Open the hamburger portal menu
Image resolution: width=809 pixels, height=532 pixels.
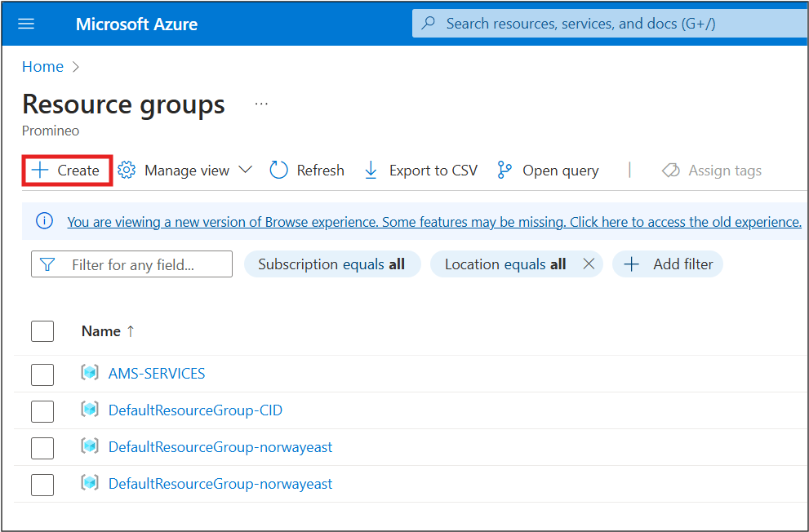tap(26, 24)
